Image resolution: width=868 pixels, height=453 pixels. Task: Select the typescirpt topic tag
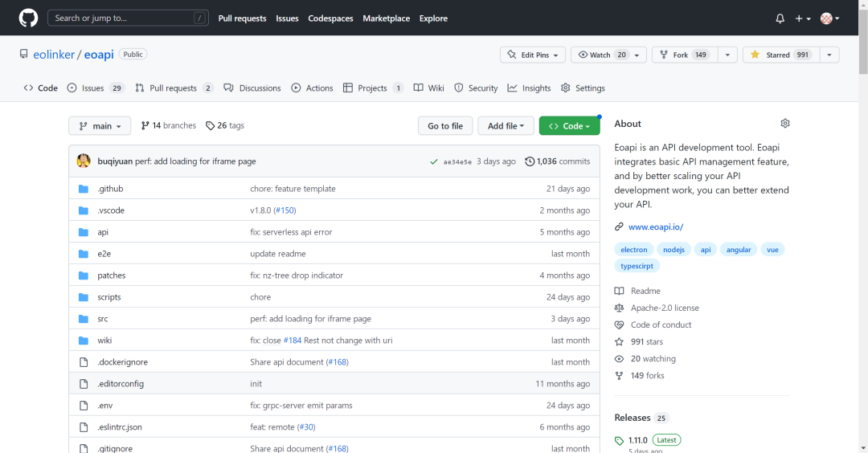coord(637,266)
